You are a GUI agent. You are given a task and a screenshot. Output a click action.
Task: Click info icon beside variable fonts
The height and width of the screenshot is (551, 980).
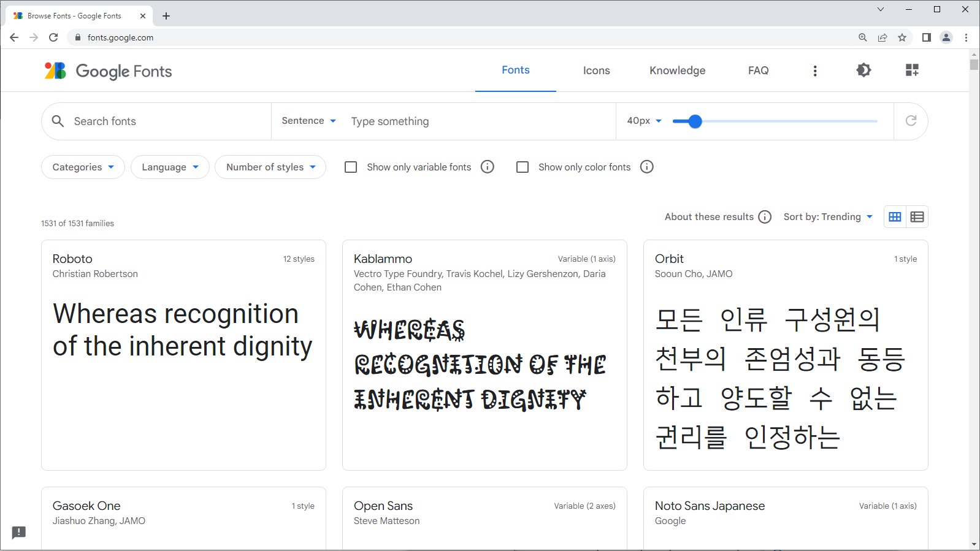point(488,167)
